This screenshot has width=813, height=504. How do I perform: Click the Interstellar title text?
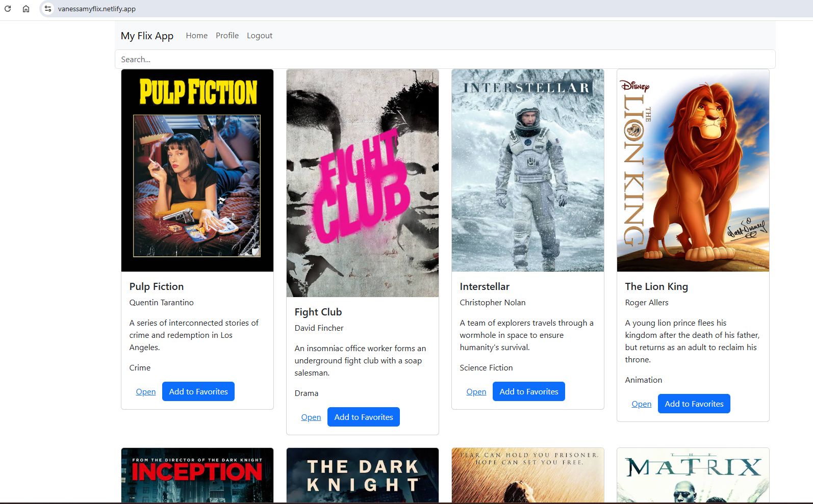(x=485, y=286)
